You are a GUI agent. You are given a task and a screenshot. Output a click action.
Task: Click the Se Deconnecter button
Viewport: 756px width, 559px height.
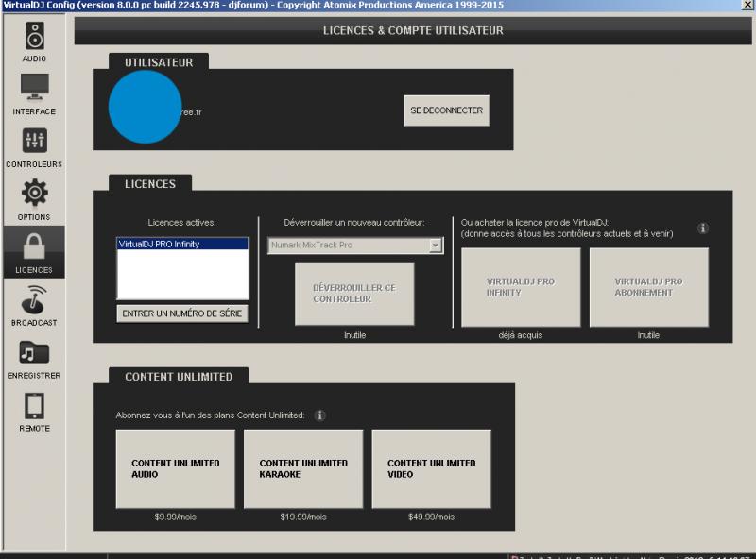coord(446,110)
